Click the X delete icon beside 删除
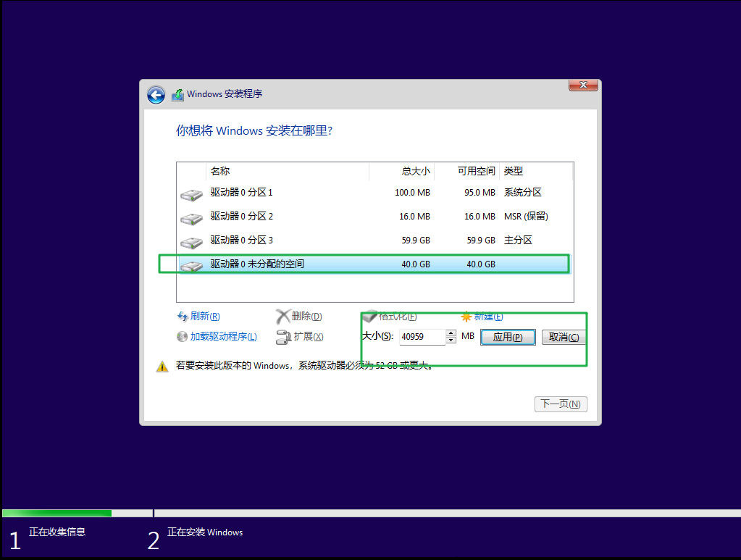Viewport: 741px width, 560px height. [x=282, y=316]
